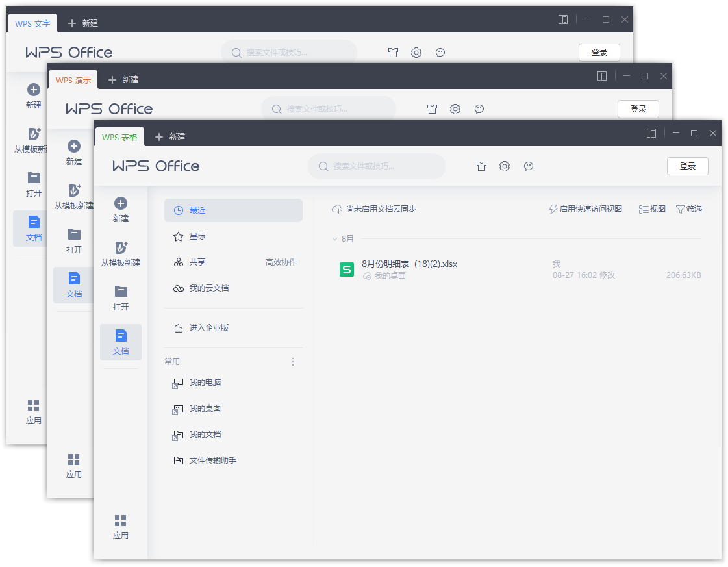The image size is (728, 567).
Task: Open the 视图 view mode dropdown
Action: tap(652, 209)
